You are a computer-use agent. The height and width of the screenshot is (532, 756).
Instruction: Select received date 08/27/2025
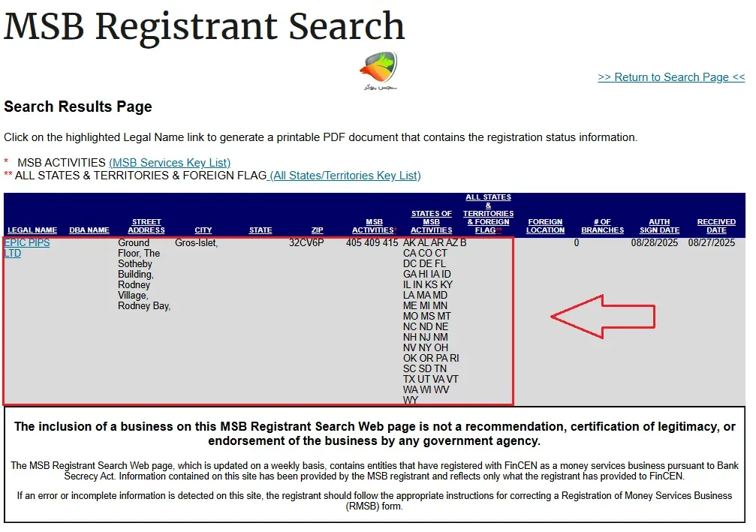pyautogui.click(x=712, y=243)
